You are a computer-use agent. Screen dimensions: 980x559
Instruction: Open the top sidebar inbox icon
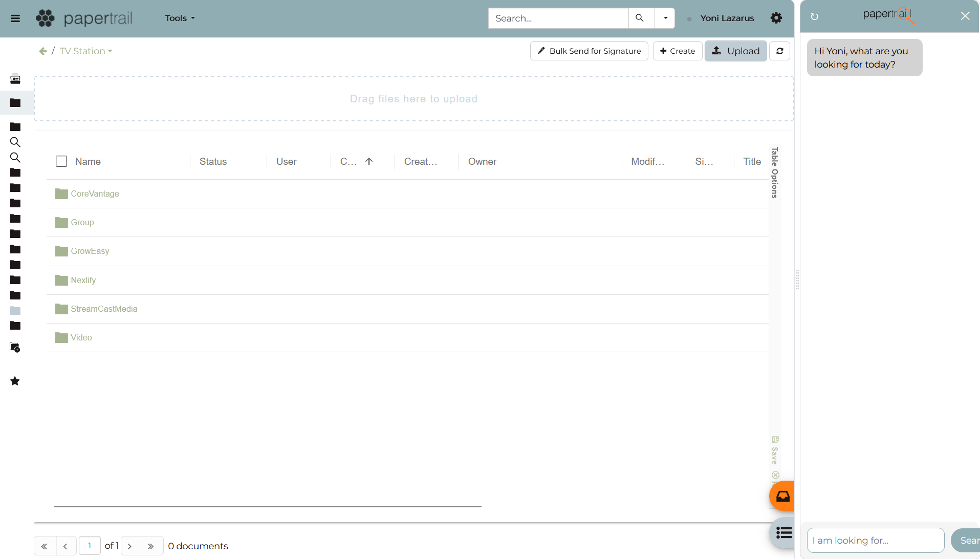(x=15, y=79)
